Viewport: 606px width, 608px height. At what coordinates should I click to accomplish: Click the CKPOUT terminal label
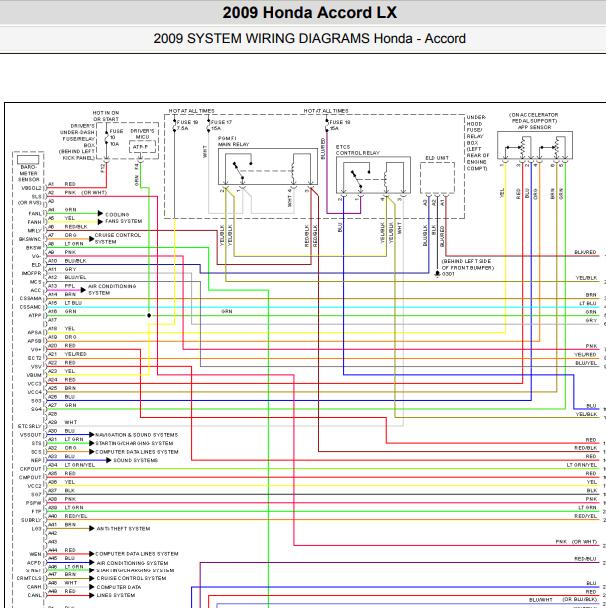pyautogui.click(x=31, y=469)
